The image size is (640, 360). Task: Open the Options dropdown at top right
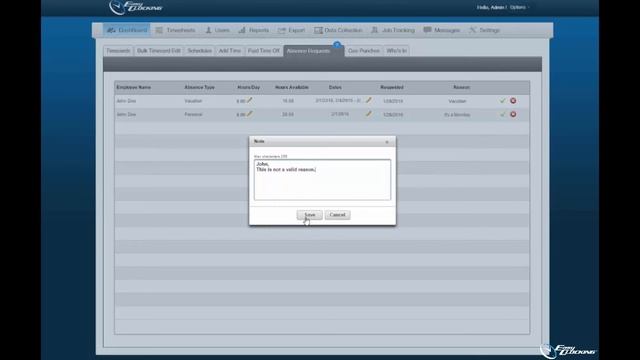pos(519,7)
